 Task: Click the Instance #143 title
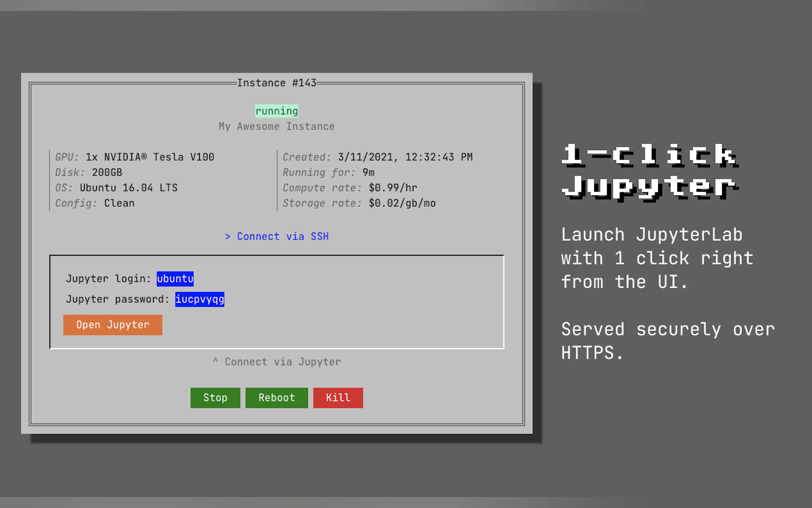(276, 83)
